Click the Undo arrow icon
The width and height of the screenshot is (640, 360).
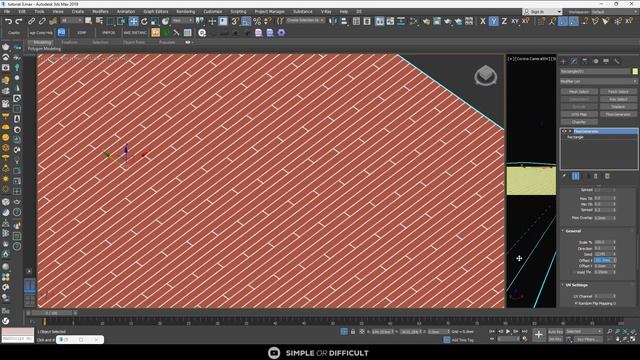click(9, 21)
